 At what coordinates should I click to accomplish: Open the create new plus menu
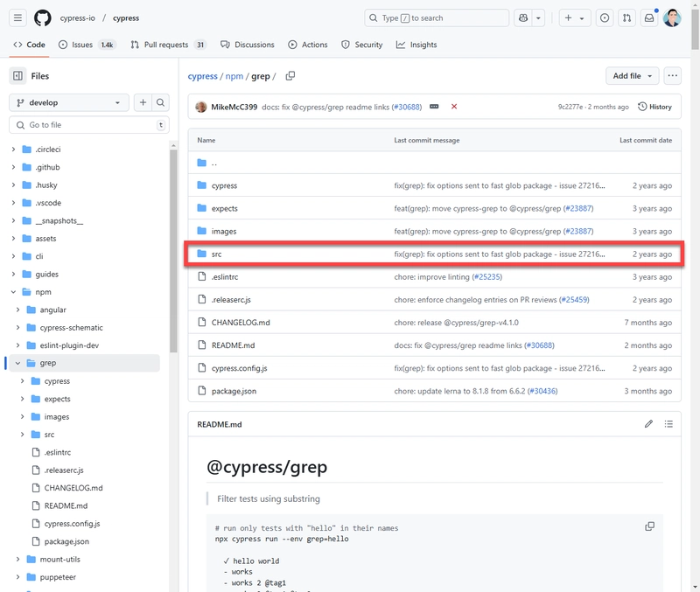coord(575,17)
